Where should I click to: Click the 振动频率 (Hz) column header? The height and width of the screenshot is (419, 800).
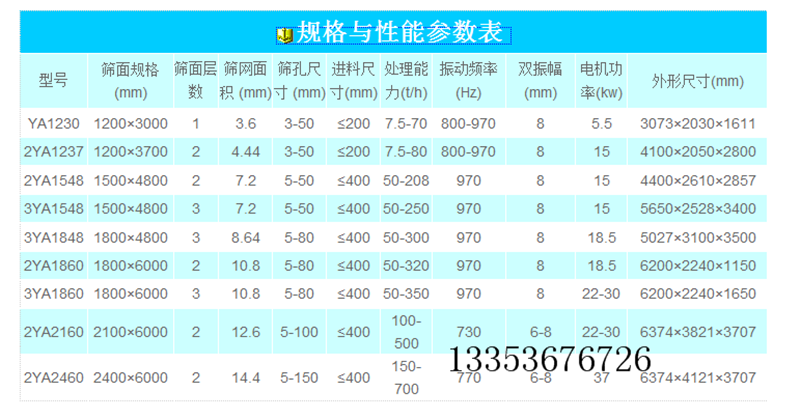tap(468, 81)
